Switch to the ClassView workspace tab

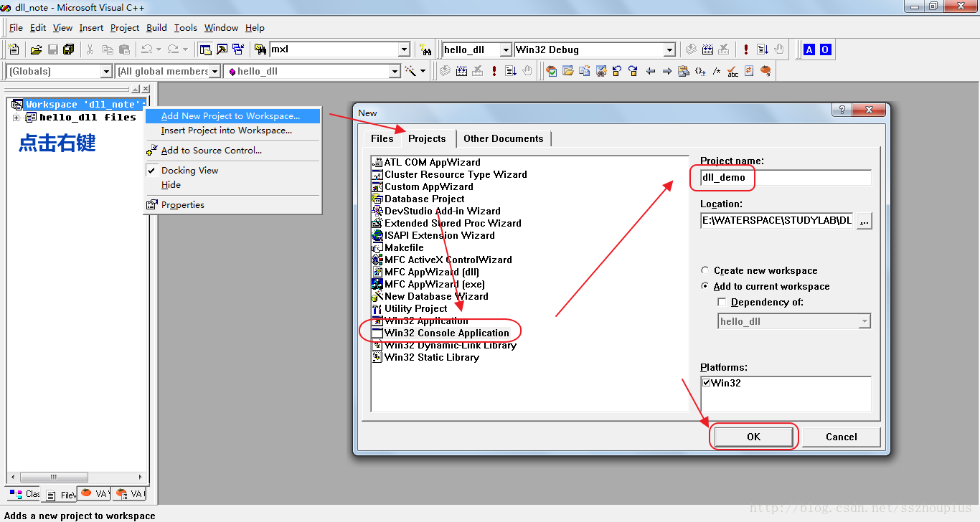click(x=24, y=494)
